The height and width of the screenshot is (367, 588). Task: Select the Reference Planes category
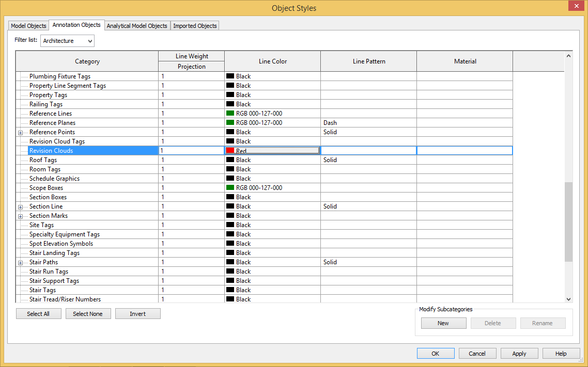(x=53, y=123)
